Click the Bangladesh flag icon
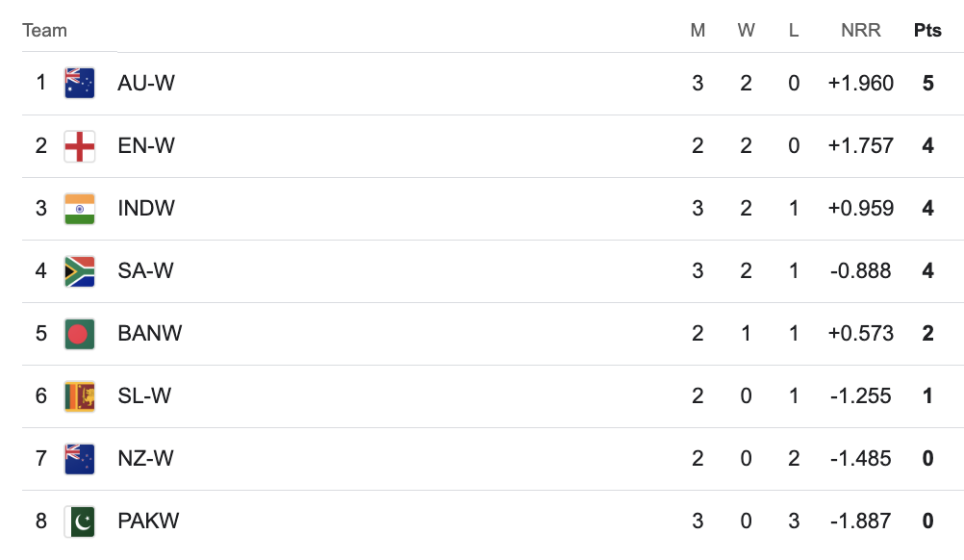 pyautogui.click(x=79, y=334)
